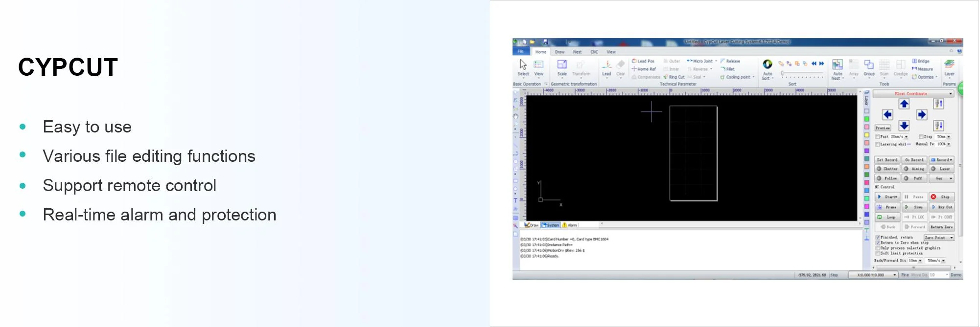Click the Bridge tool
Viewport: 980px width, 327px height.
click(921, 61)
